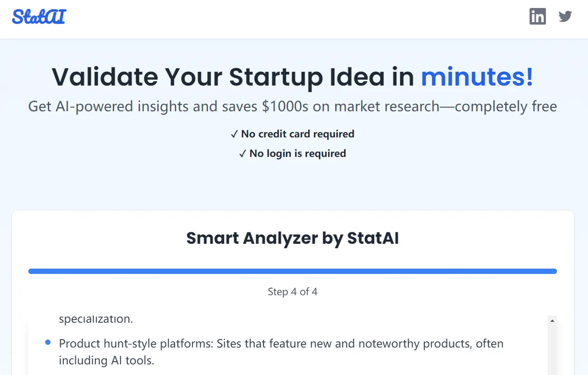The height and width of the screenshot is (375, 588).
Task: Click the 'Smart Analyzer by StatAI' heading
Action: coord(293,238)
